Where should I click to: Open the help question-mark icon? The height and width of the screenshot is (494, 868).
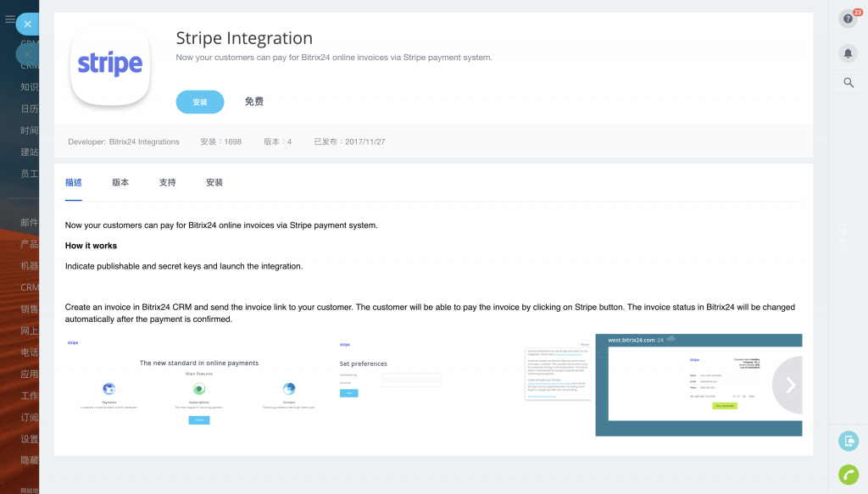pyautogui.click(x=848, y=19)
